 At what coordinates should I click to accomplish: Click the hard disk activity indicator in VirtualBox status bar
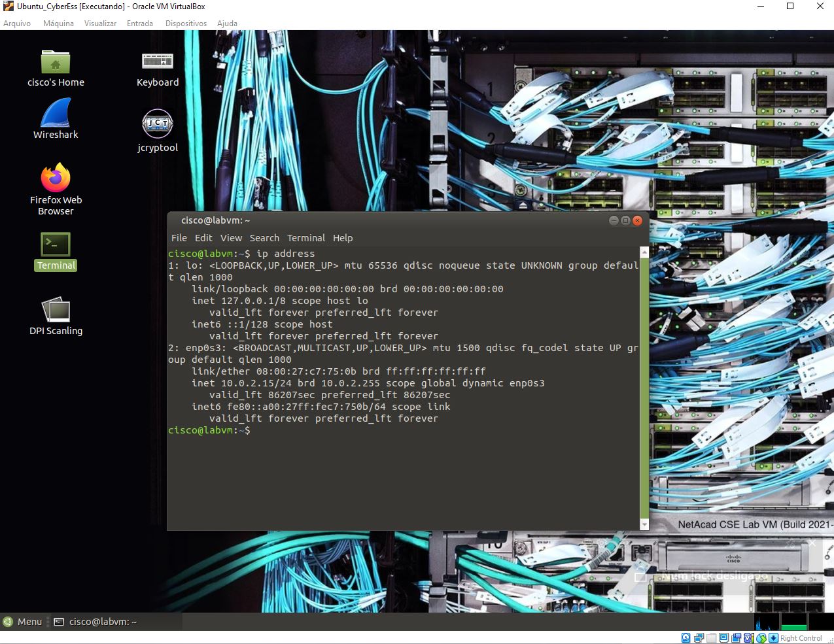point(685,637)
